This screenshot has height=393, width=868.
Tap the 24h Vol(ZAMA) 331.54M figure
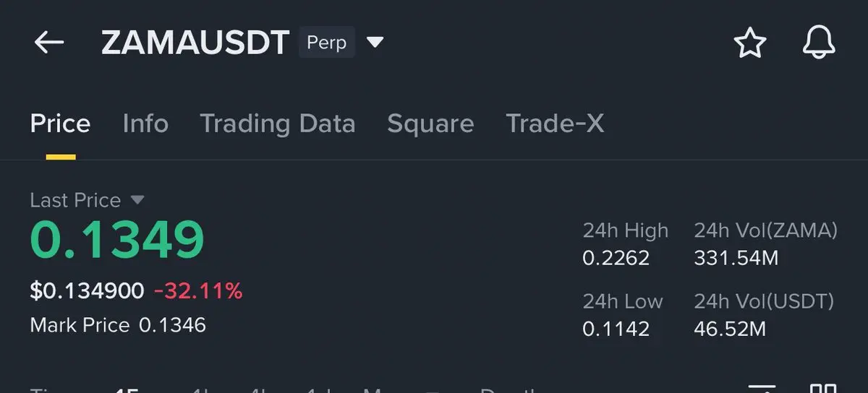[736, 258]
